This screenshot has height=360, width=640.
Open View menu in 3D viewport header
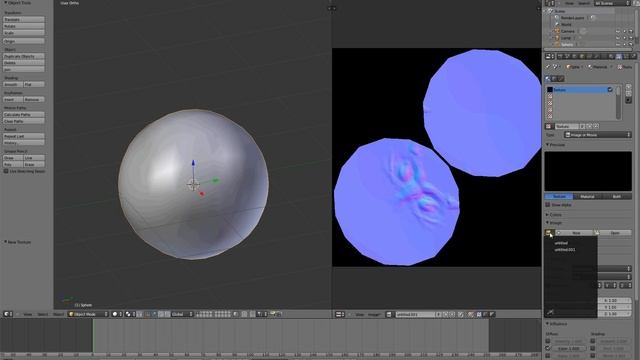pyautogui.click(x=28, y=314)
